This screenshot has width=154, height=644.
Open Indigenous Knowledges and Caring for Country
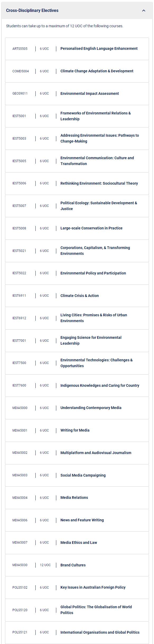(100, 385)
